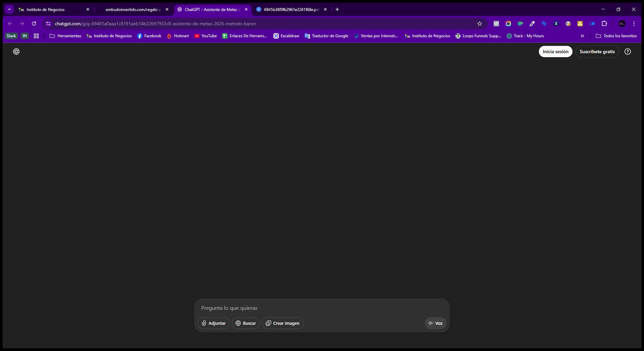View site information icon in address bar
The height and width of the screenshot is (351, 644).
pyautogui.click(x=48, y=24)
